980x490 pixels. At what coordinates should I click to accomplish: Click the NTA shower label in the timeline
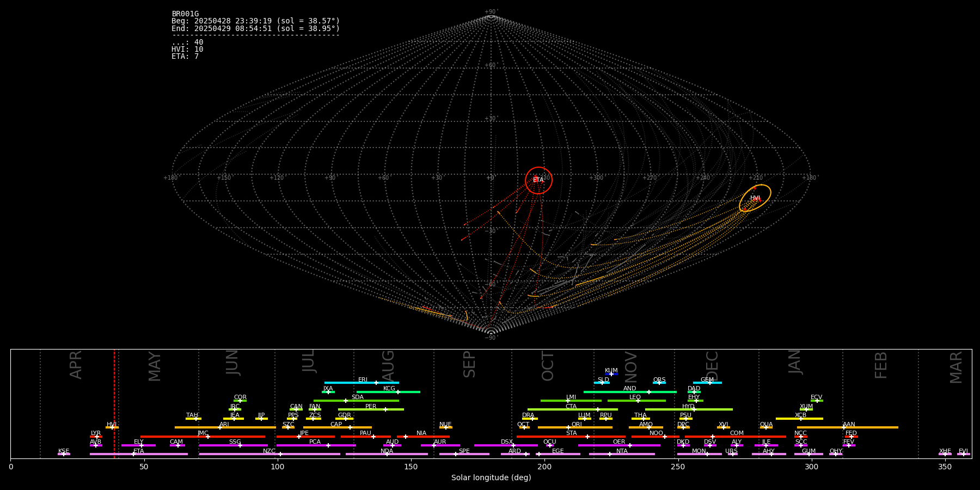coord(622,451)
